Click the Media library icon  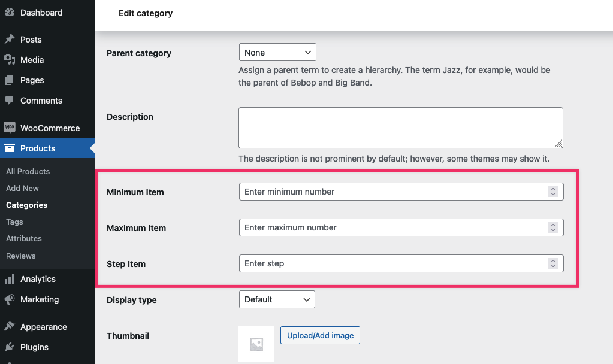(x=10, y=59)
